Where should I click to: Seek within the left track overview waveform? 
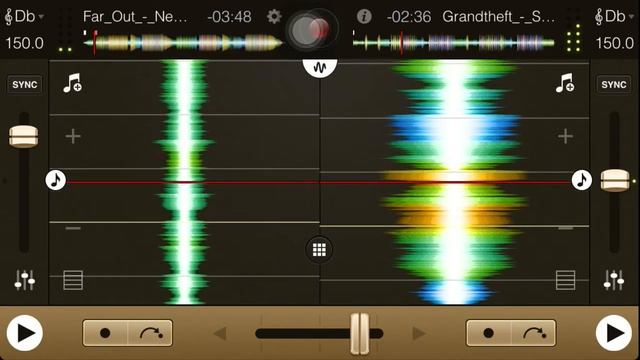pos(183,42)
